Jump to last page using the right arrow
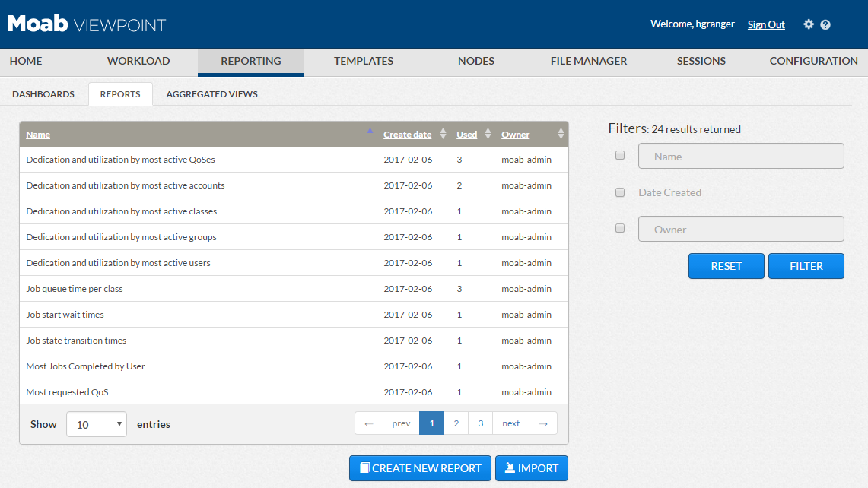Viewport: 868px width, 488px height. click(x=542, y=423)
